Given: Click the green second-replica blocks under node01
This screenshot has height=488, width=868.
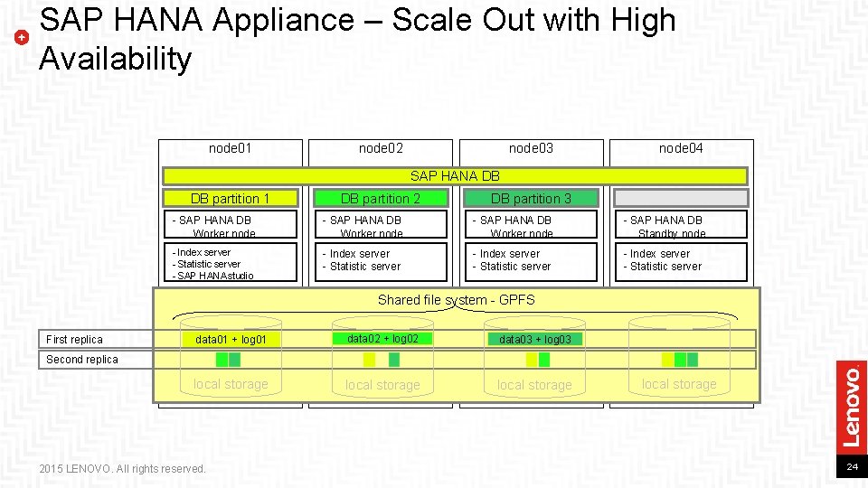Looking at the screenshot, I should [228, 360].
